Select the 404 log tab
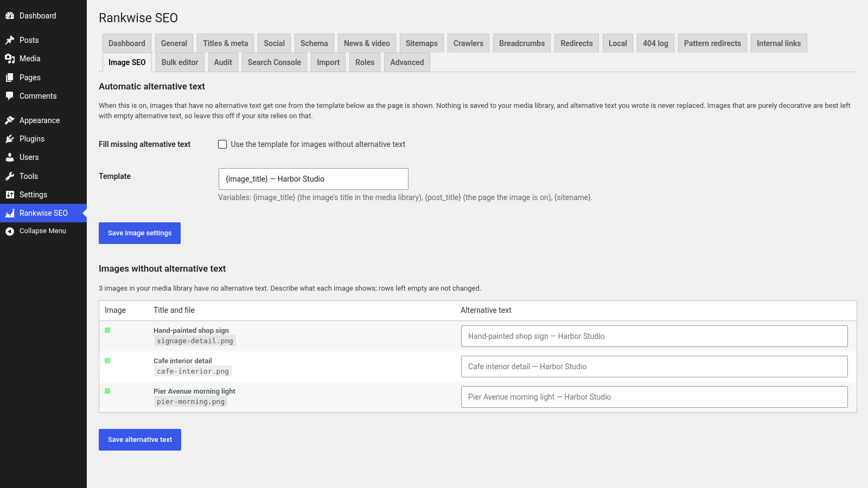This screenshot has width=868, height=488. pyautogui.click(x=655, y=43)
